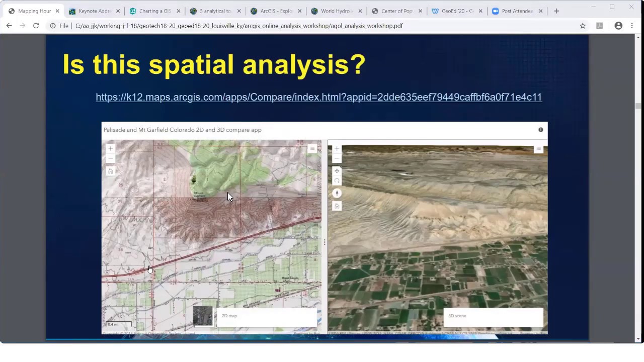View site information for the file
The image size is (644, 362).
coord(53,26)
